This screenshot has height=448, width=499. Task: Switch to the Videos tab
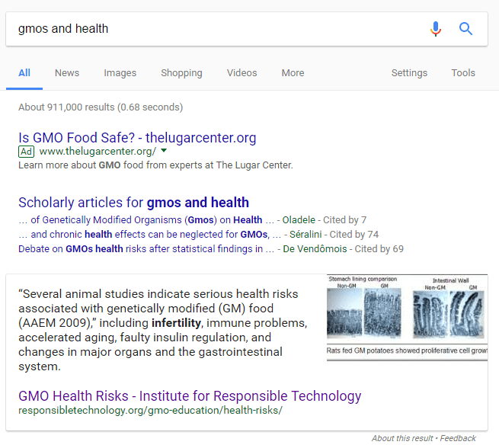click(242, 73)
